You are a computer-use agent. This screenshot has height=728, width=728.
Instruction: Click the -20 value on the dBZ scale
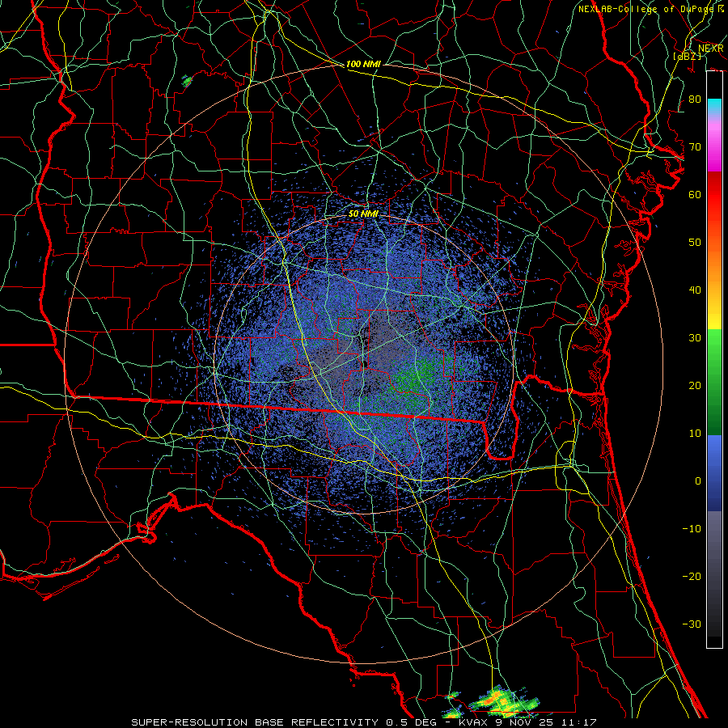click(692, 576)
